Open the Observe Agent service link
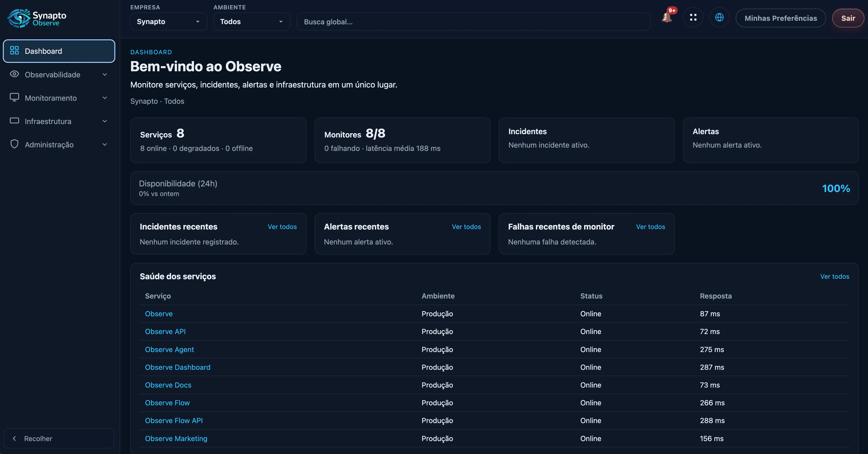 170,350
